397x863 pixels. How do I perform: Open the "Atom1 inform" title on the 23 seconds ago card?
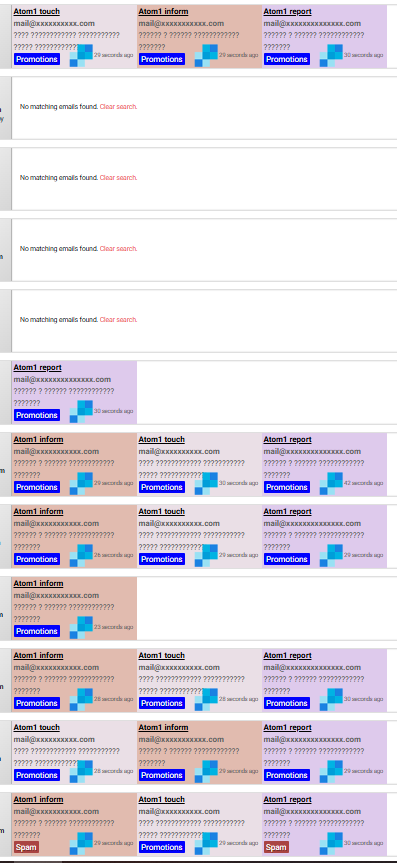click(x=39, y=583)
